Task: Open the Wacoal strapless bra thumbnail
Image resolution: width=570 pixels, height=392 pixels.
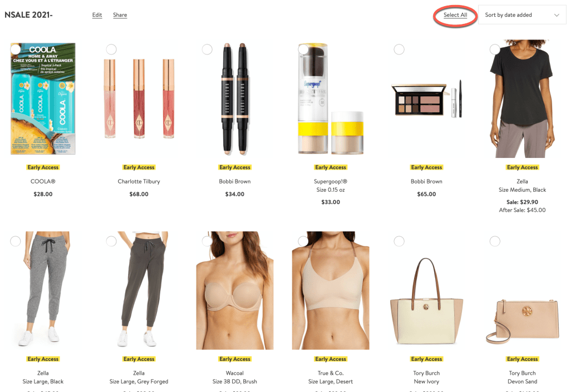Action: (x=235, y=290)
